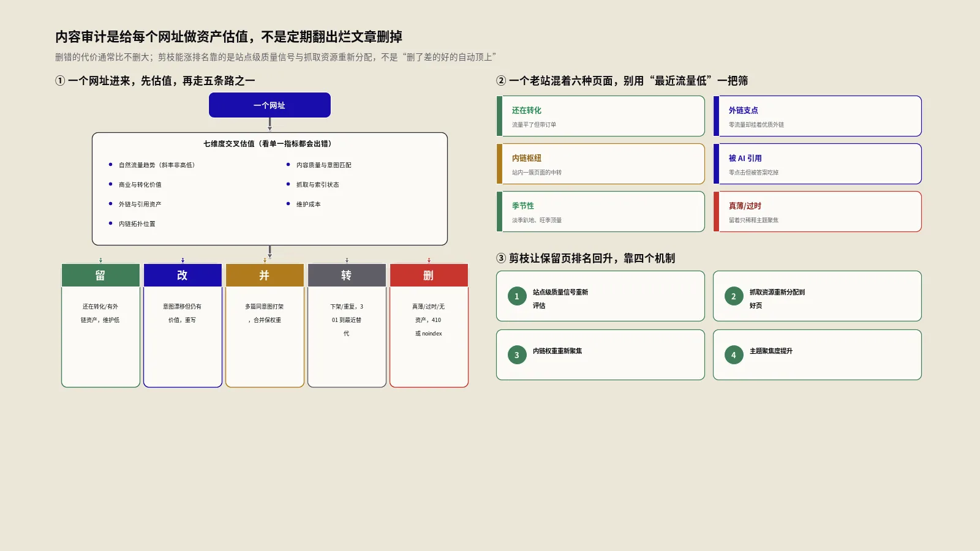This screenshot has width=980, height=551.
Task: Click the gray '转' header
Action: click(347, 275)
